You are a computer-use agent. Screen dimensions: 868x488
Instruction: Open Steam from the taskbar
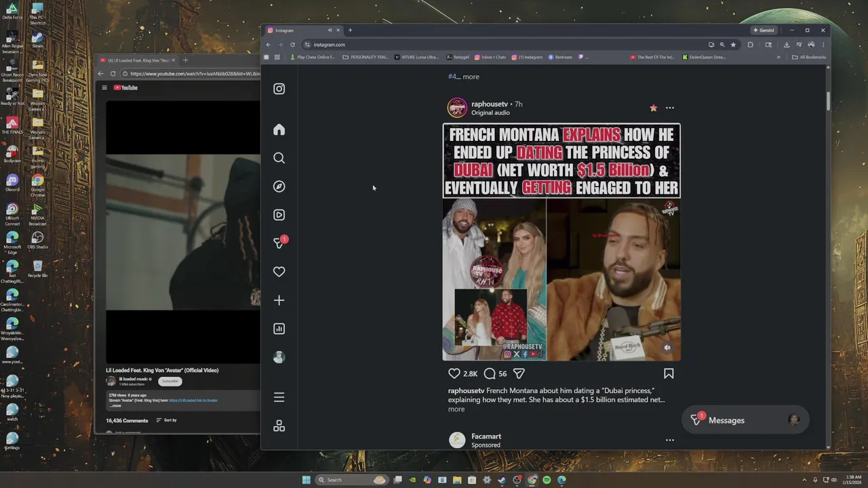click(502, 480)
